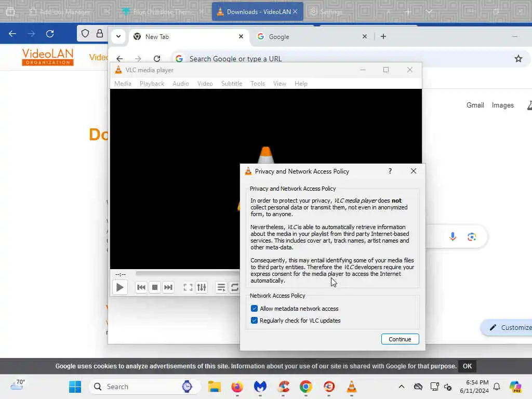
Task: Click the VideoLAN Organization logo
Action: tap(47, 57)
